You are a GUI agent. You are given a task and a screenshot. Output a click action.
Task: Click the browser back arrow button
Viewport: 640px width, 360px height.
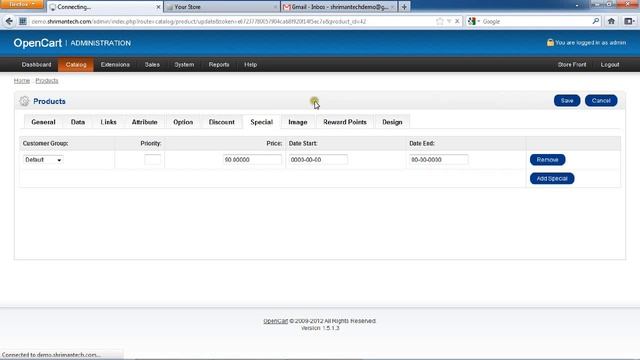[x=9, y=21]
